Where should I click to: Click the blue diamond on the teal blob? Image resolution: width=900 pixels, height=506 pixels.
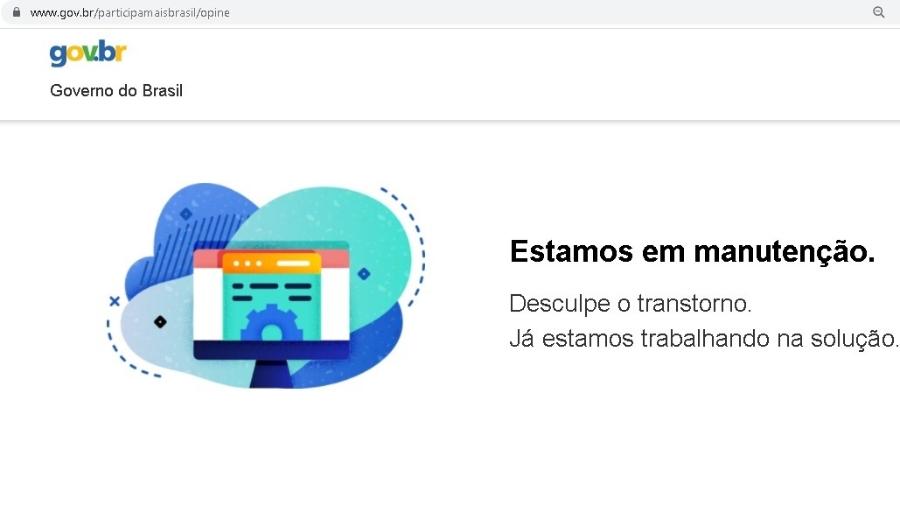tap(364, 274)
